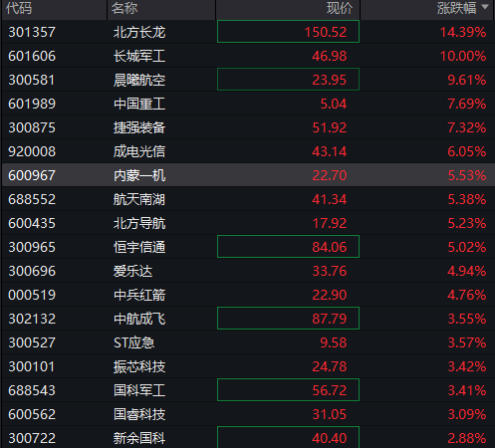Select stock code 300696
Viewport: 495px width, 448px height.
(32, 271)
